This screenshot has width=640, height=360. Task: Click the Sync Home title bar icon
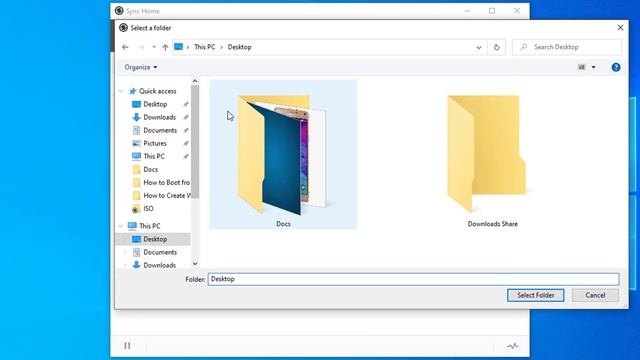[119, 11]
